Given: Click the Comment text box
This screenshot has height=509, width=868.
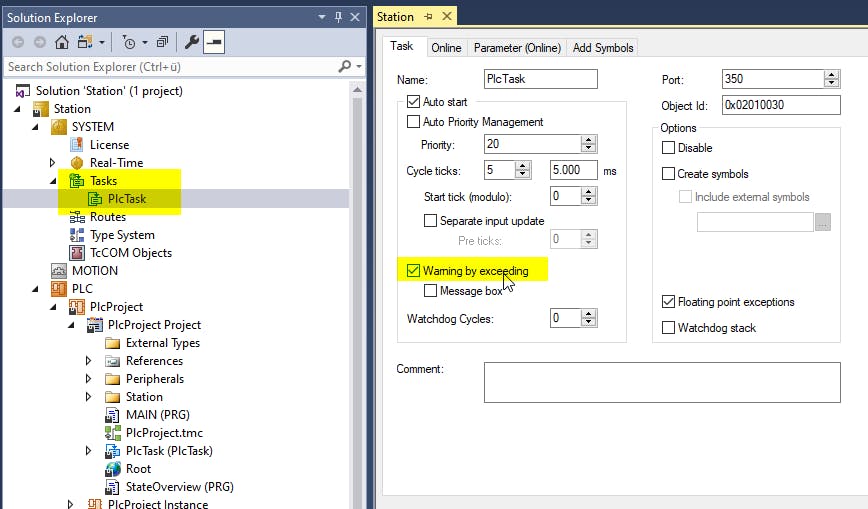Looking at the screenshot, I should click(x=662, y=381).
